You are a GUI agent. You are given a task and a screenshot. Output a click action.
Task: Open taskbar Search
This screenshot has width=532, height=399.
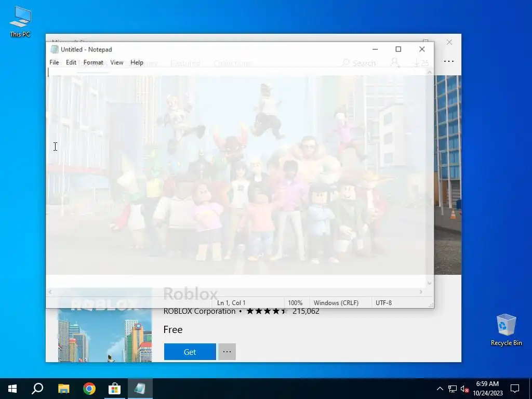click(x=37, y=389)
